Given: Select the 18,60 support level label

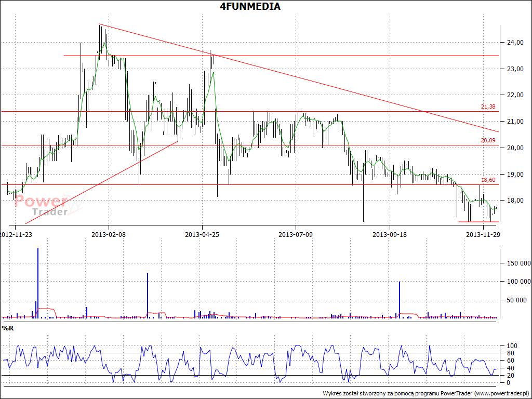Looking at the screenshot, I should tap(488, 180).
